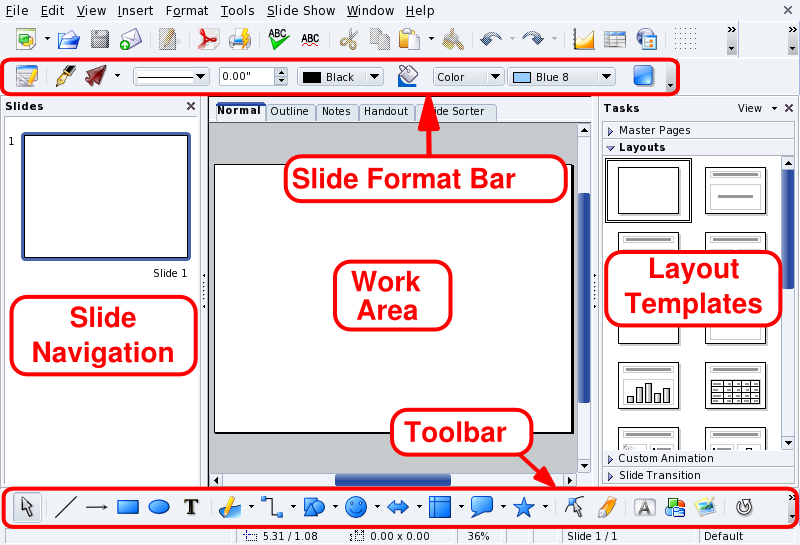The image size is (800, 545).
Task: Activate the arrow Select tool
Action: coord(26,507)
